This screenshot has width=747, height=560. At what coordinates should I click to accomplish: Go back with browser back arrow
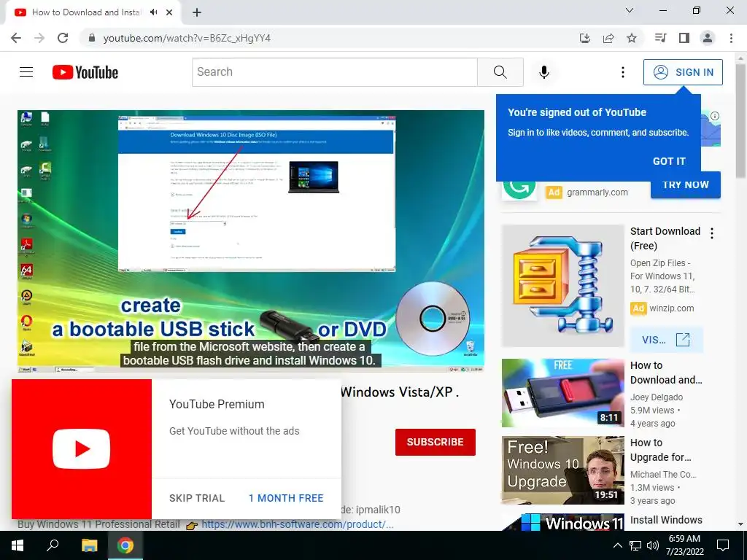click(16, 38)
